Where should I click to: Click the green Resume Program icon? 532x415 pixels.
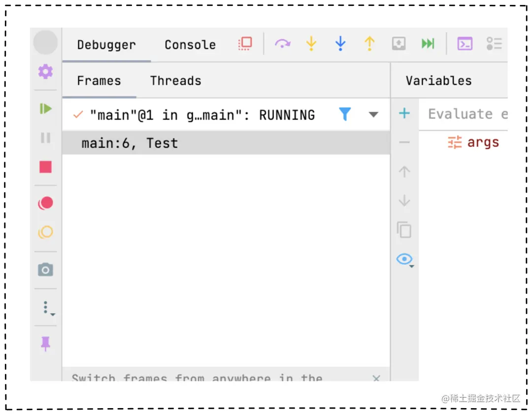(45, 108)
